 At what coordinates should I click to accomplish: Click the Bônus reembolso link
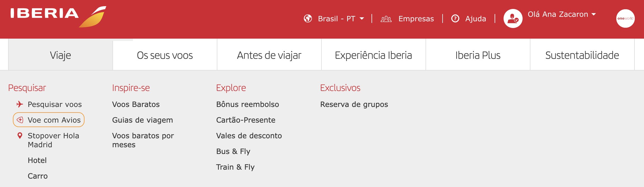click(248, 104)
